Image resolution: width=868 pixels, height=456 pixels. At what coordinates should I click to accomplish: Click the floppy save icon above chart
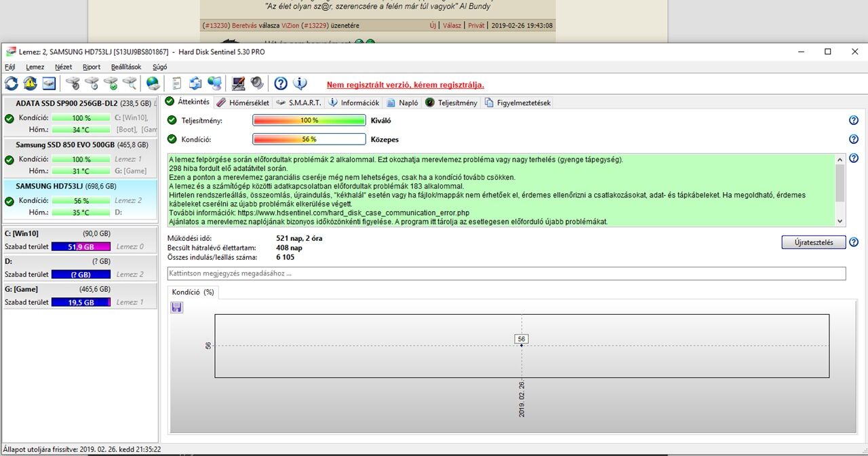click(x=176, y=308)
